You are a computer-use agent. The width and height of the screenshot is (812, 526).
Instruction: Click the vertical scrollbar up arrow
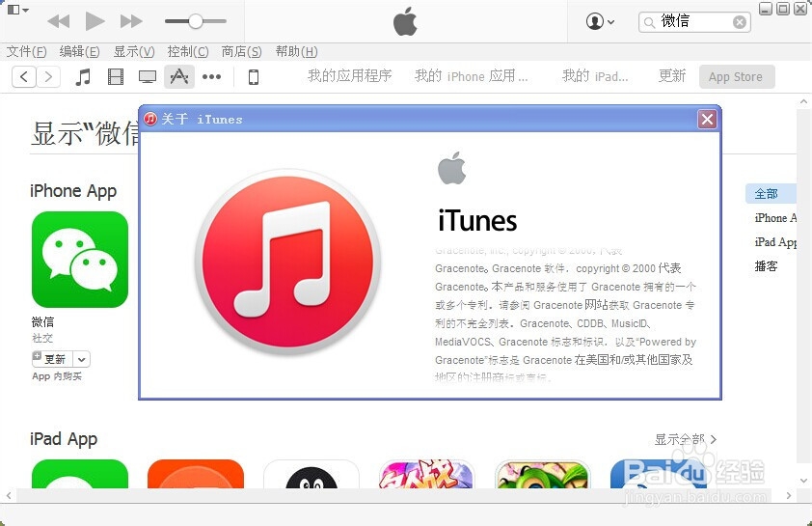tap(803, 101)
